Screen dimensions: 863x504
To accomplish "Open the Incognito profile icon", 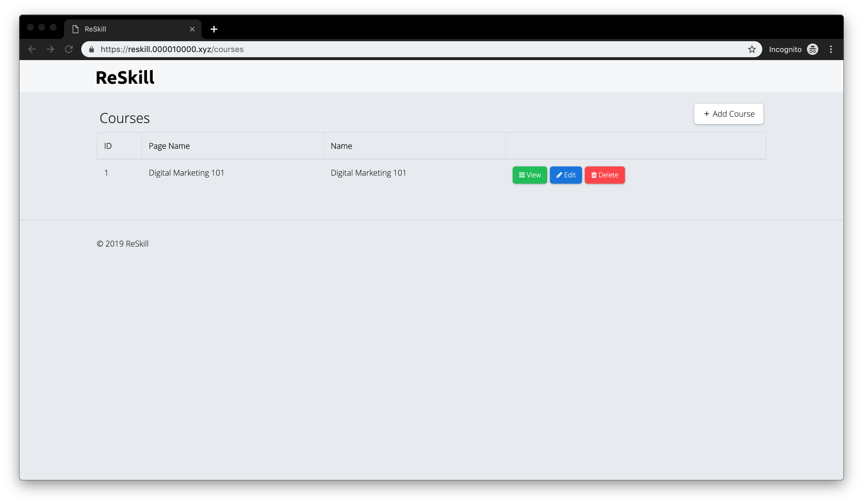I will [812, 49].
